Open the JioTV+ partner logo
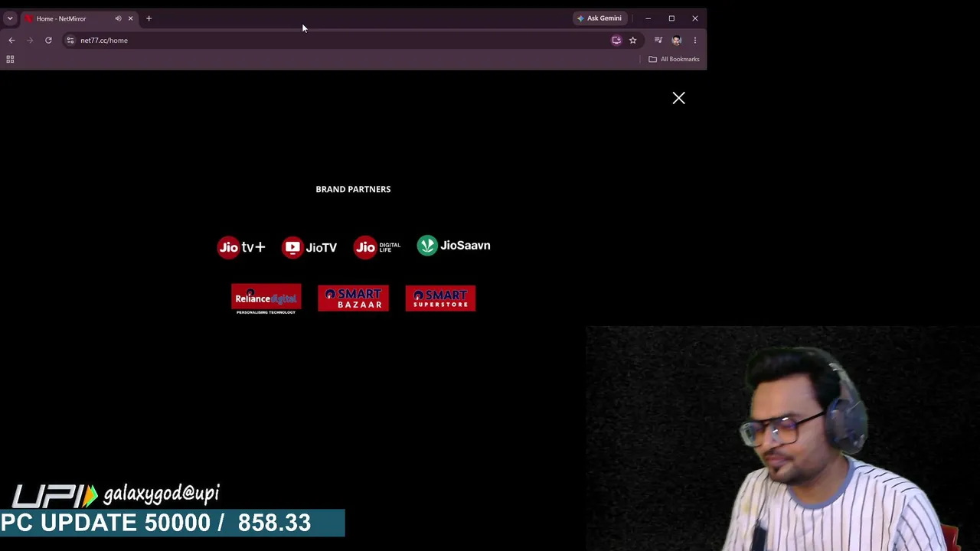This screenshot has width=980, height=551. [241, 247]
